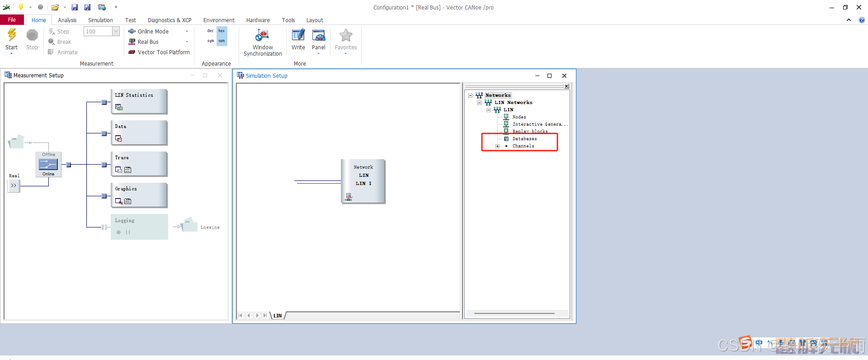Toggle dec number display format

pyautogui.click(x=210, y=31)
